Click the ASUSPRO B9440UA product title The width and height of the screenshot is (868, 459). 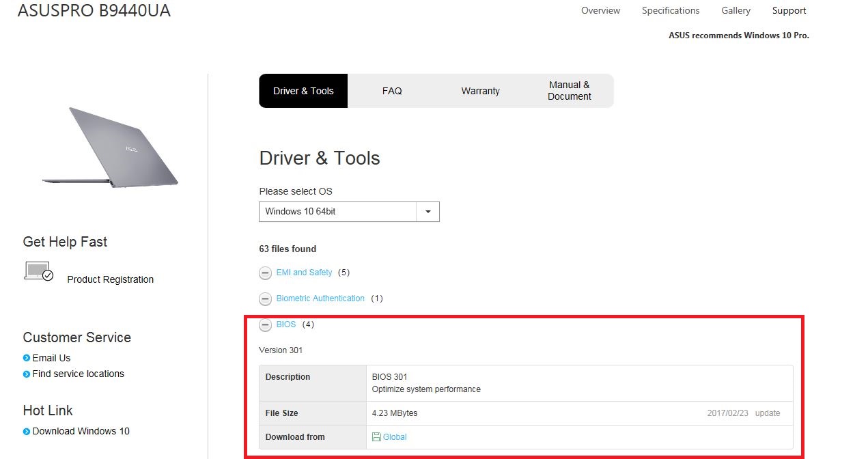coord(94,10)
